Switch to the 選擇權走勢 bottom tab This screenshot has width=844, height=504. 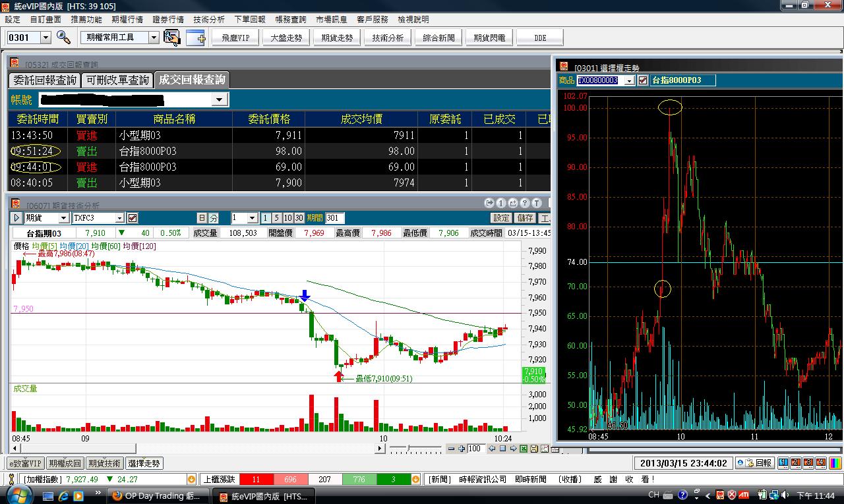pos(144,463)
